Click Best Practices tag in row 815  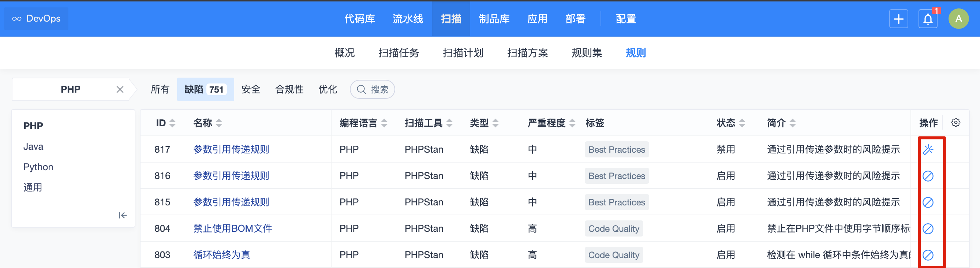[617, 202]
